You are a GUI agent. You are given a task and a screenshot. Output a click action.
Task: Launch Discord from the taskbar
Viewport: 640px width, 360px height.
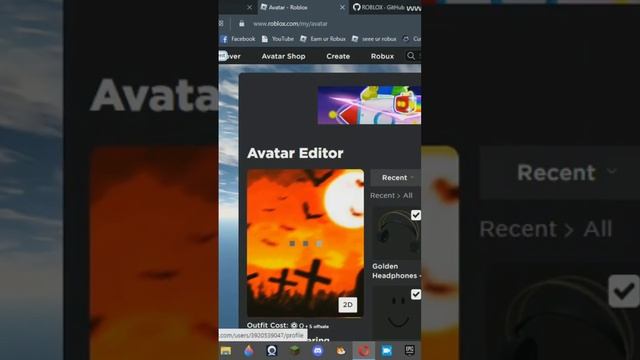(x=318, y=351)
